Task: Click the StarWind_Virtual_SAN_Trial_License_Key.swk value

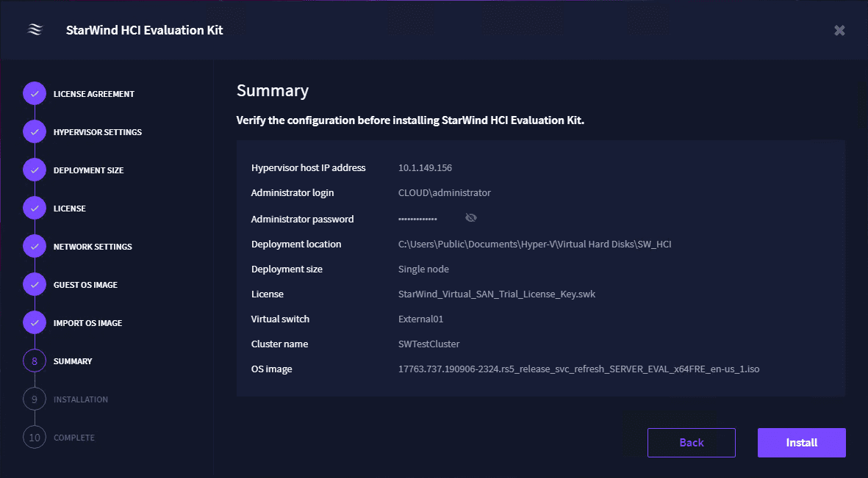Action: tap(497, 294)
